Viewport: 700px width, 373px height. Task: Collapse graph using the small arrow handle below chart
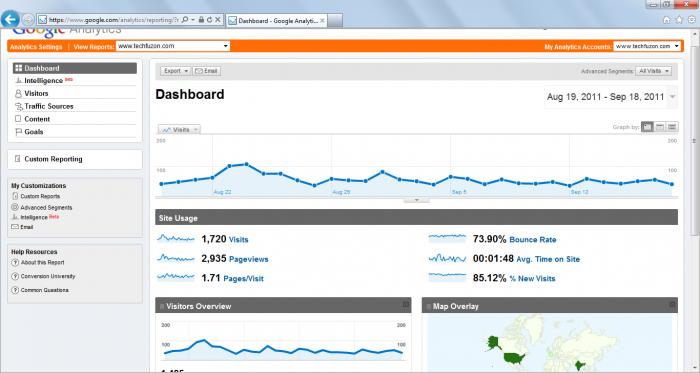click(x=417, y=200)
